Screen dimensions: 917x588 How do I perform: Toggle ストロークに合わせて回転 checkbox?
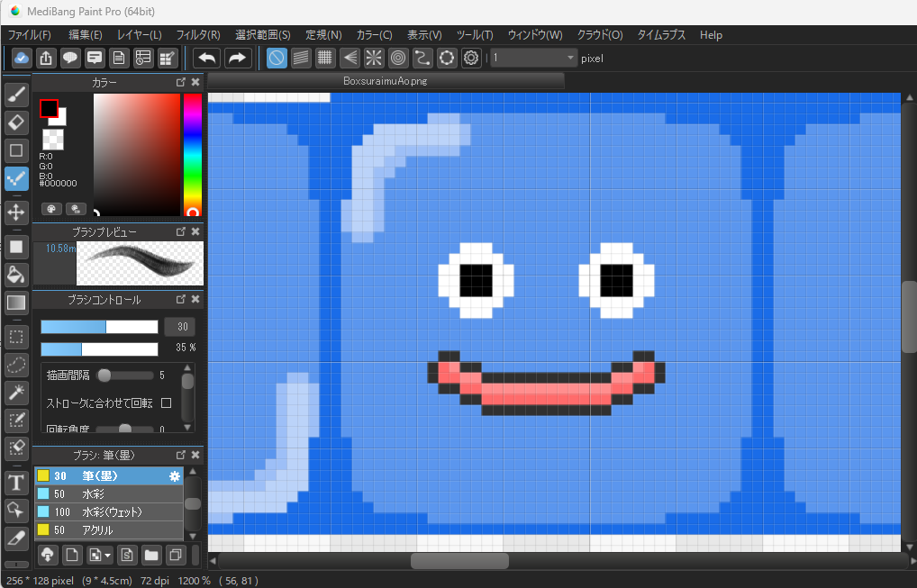[166, 403]
